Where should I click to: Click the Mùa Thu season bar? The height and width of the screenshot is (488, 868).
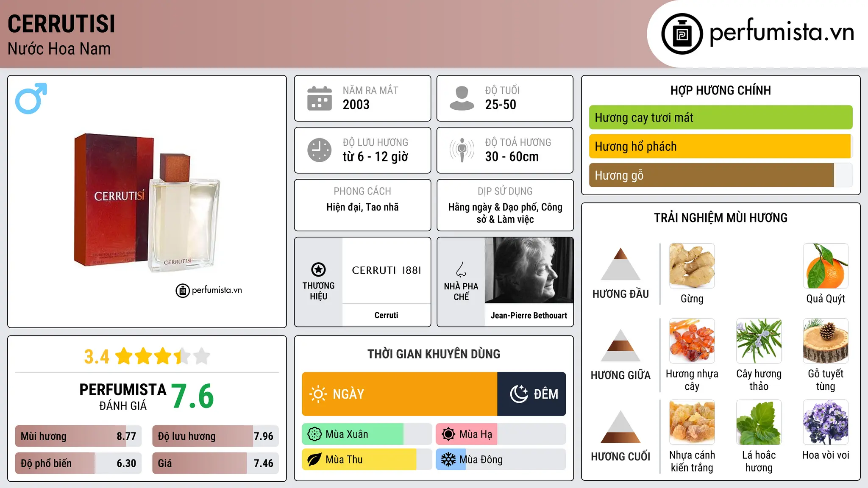367,460
